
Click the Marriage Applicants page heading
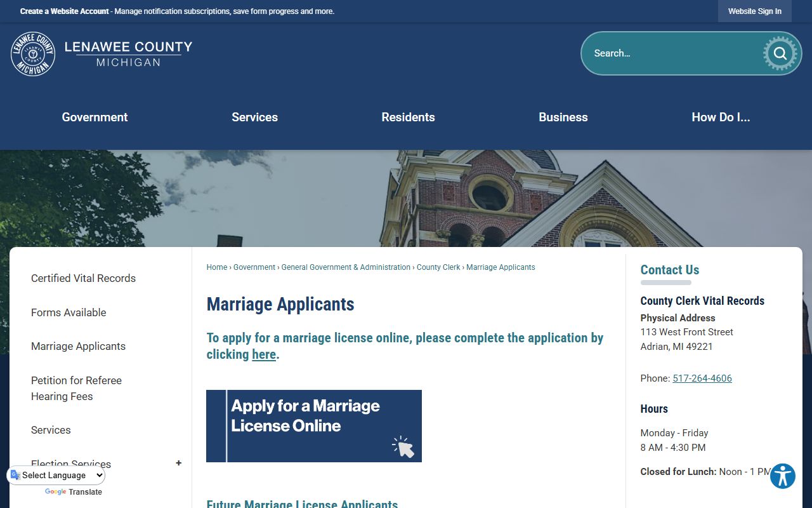coord(280,304)
